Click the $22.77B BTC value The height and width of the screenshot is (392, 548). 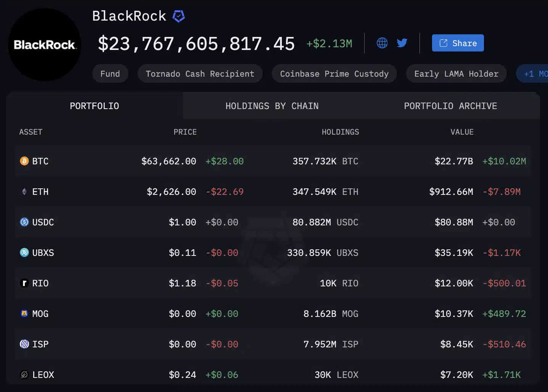(454, 161)
